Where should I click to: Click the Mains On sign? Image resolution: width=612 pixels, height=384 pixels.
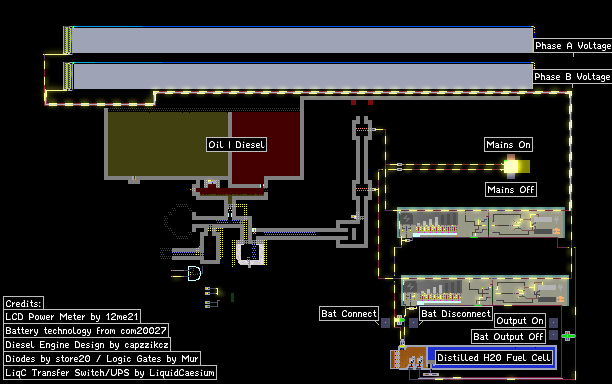pyautogui.click(x=509, y=145)
